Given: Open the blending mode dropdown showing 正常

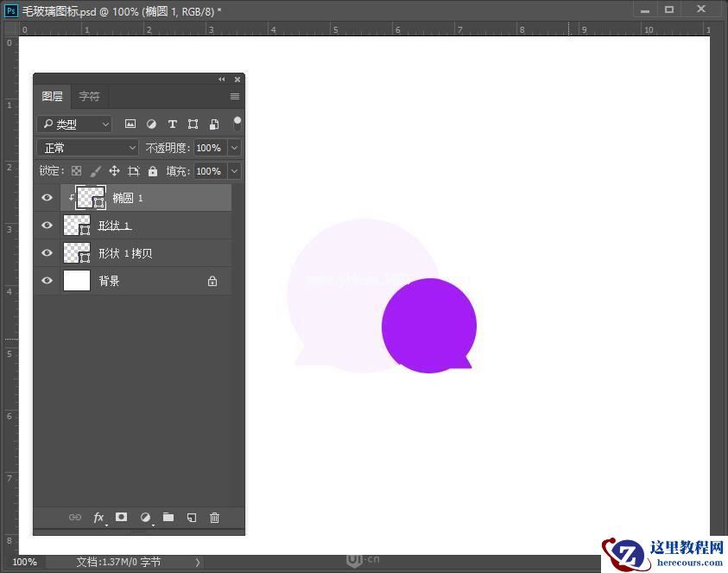Looking at the screenshot, I should [86, 147].
